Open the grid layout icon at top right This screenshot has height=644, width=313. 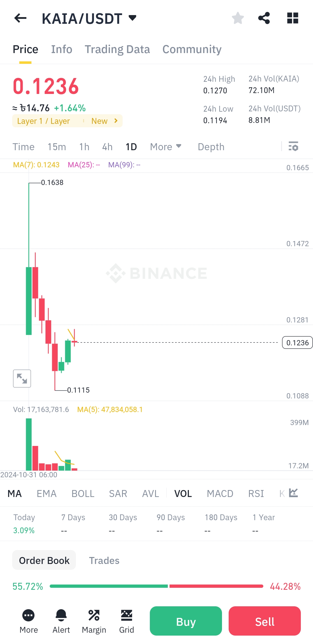tap(292, 18)
